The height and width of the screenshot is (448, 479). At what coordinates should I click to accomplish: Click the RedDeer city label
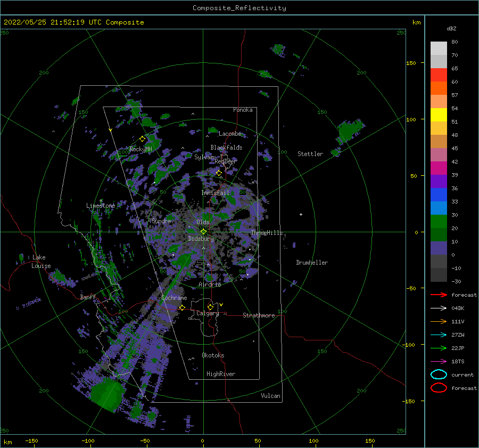pos(226,161)
